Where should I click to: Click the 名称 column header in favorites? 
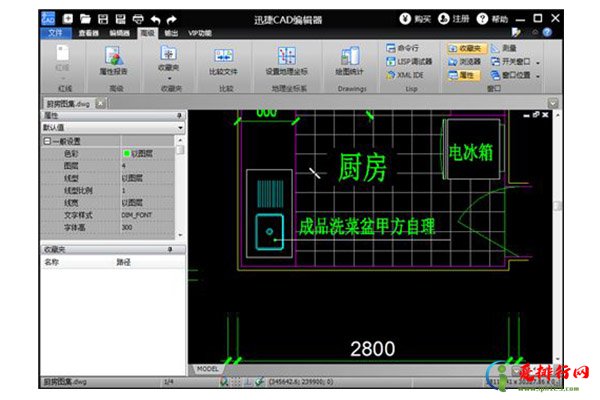(52, 262)
